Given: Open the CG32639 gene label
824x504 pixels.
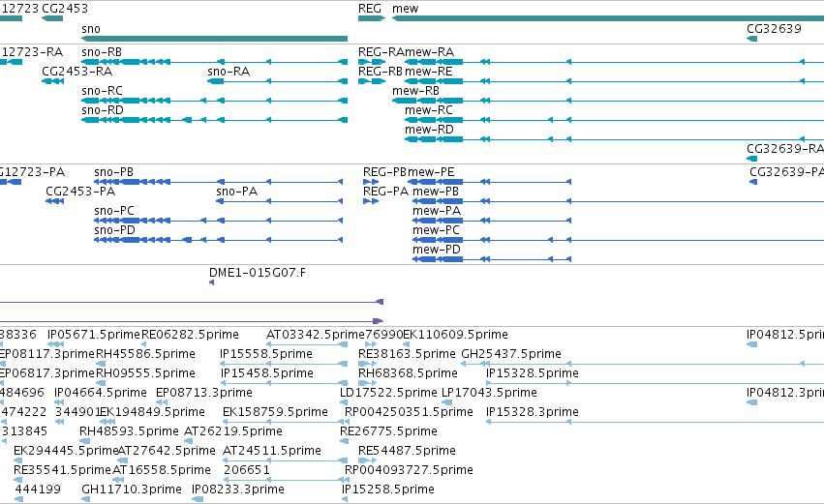Looking at the screenshot, I should coord(774,29).
